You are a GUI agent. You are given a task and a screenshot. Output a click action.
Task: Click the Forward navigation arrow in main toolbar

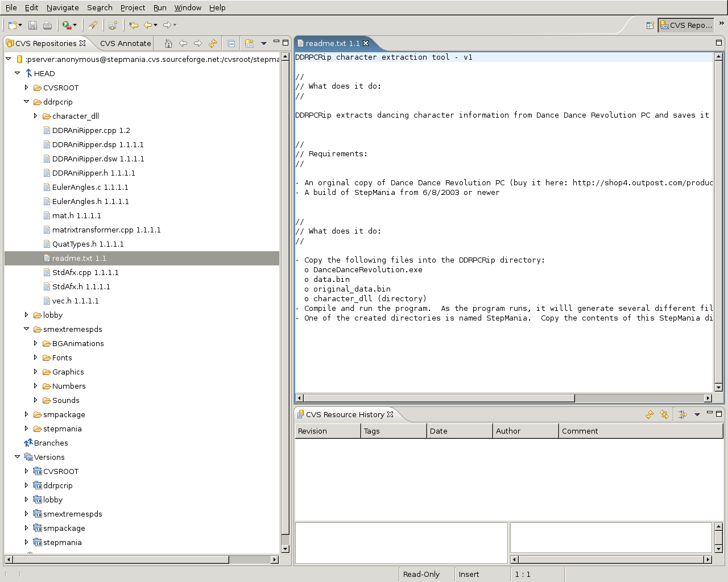pos(167,25)
